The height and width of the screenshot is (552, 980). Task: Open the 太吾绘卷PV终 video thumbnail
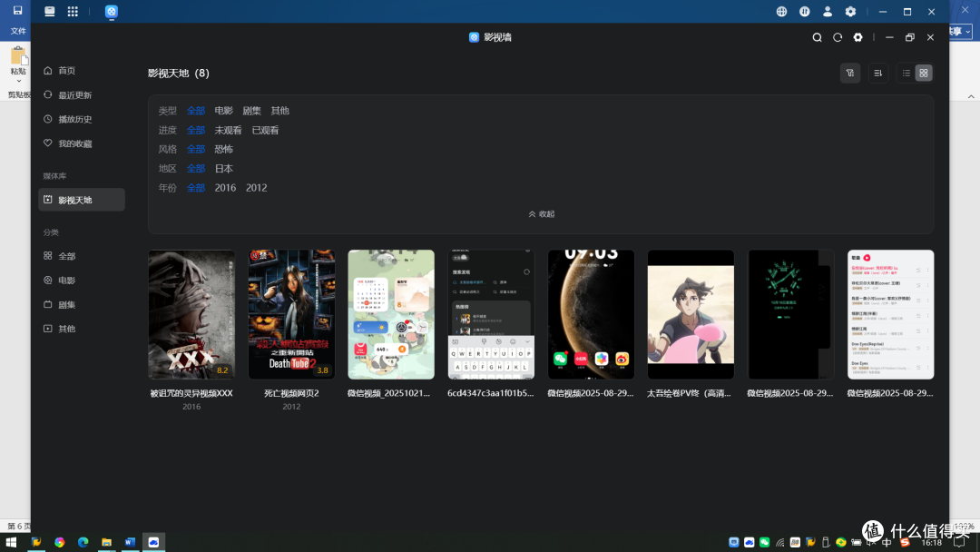pyautogui.click(x=691, y=314)
